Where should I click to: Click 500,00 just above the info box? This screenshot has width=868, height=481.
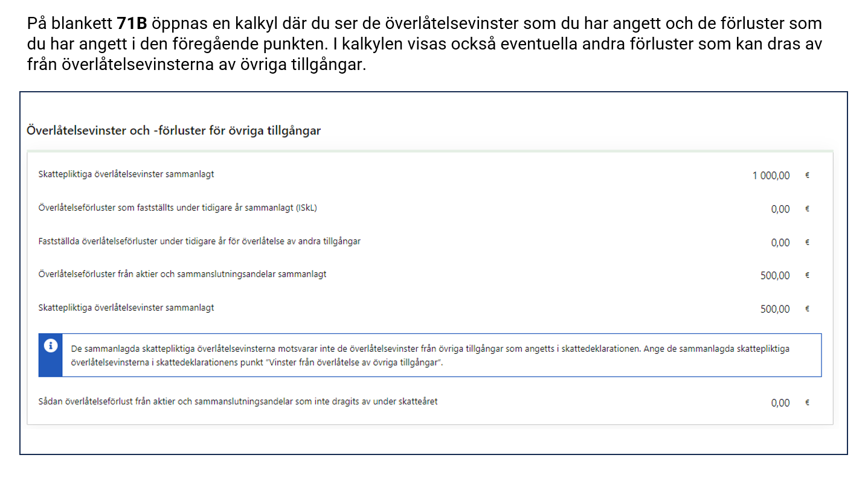pyautogui.click(x=775, y=309)
